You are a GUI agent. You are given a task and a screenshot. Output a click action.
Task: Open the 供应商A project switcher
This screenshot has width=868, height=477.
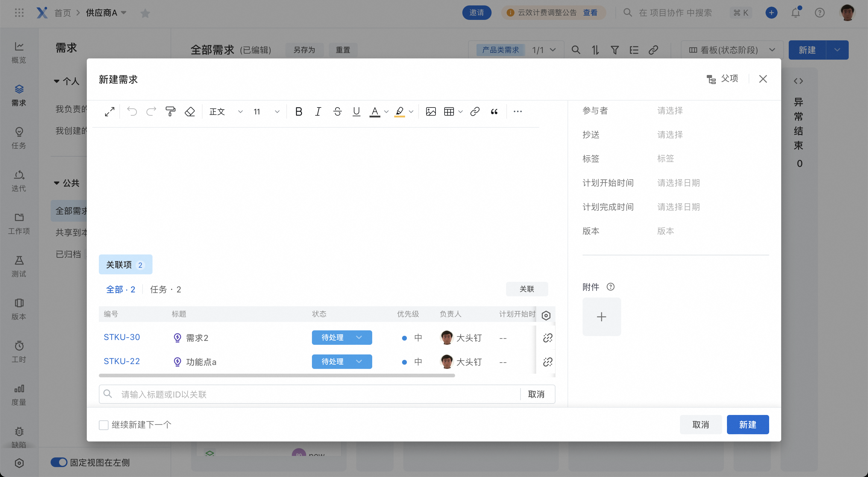pyautogui.click(x=106, y=13)
